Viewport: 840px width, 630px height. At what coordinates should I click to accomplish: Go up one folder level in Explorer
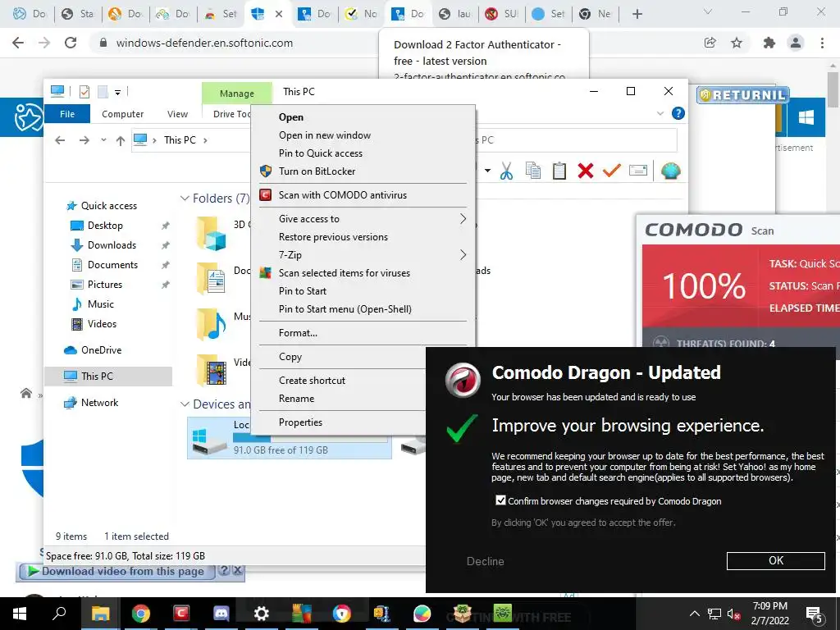pyautogui.click(x=120, y=140)
